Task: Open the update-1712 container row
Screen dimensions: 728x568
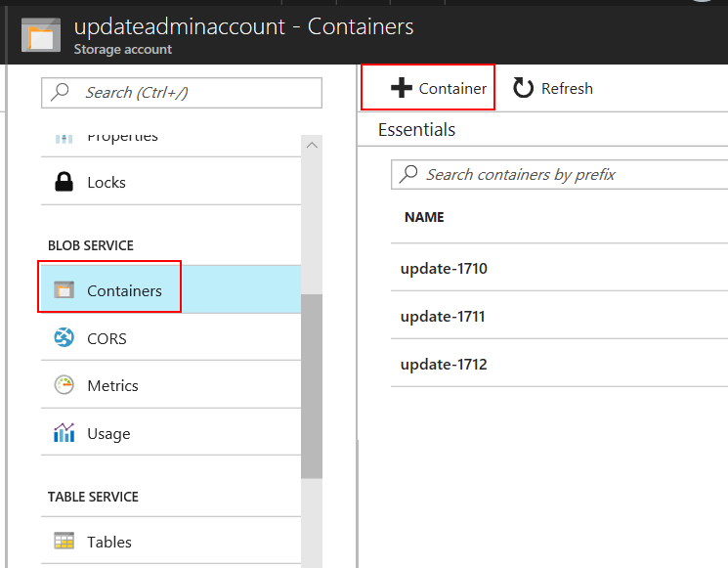Action: (x=560, y=364)
